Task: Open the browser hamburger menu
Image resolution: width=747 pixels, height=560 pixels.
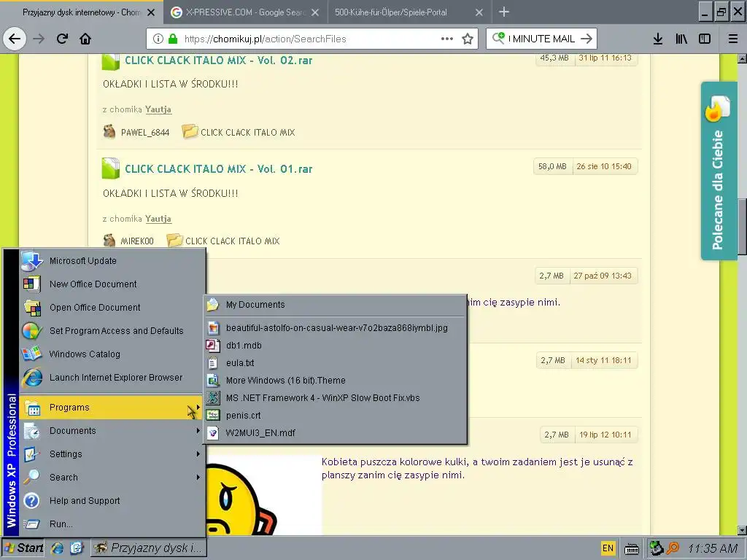Action: 733,39
